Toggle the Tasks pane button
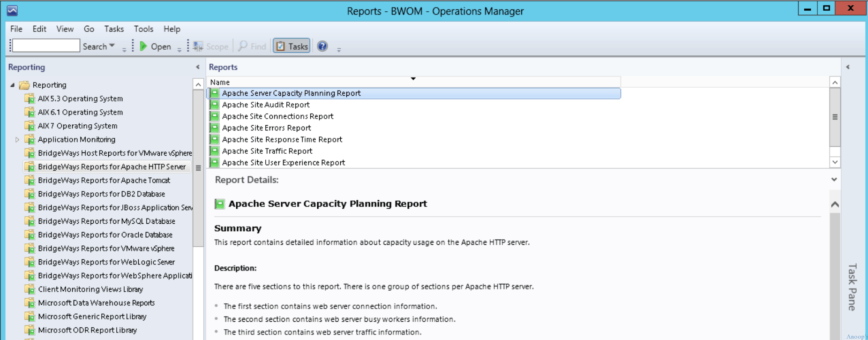Image resolution: width=868 pixels, height=340 pixels. pos(292,46)
